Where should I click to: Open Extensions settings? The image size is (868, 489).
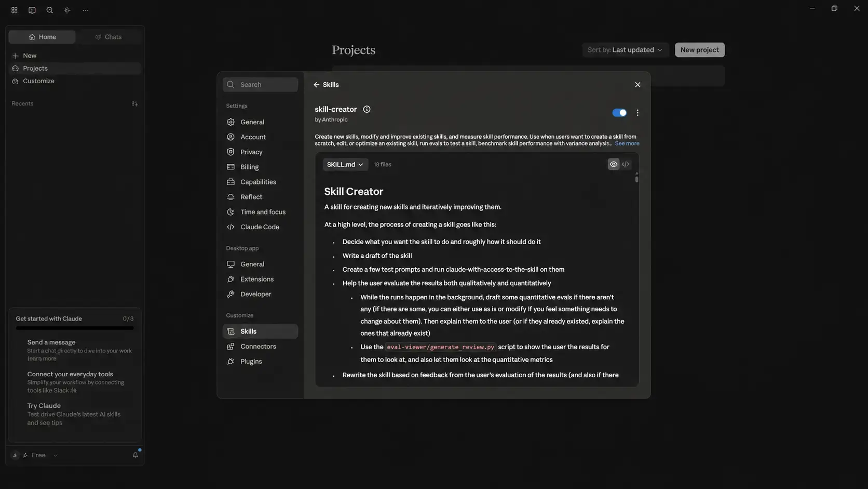click(260, 280)
